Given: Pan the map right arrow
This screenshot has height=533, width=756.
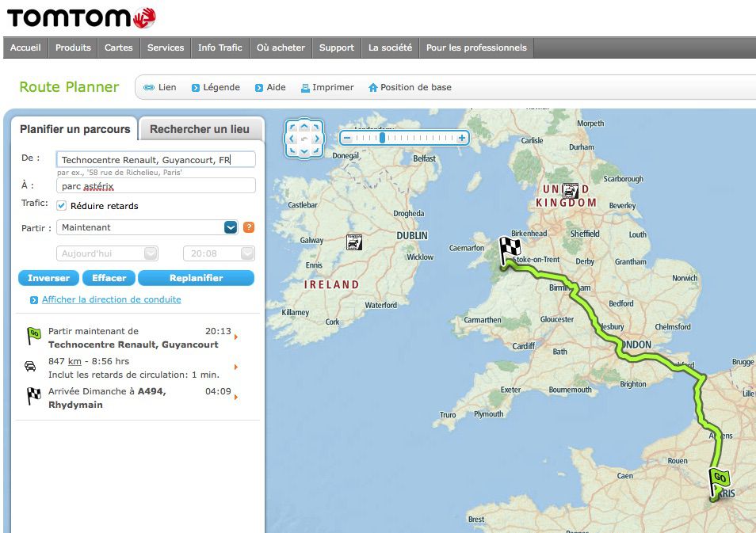Looking at the screenshot, I should click(x=317, y=139).
